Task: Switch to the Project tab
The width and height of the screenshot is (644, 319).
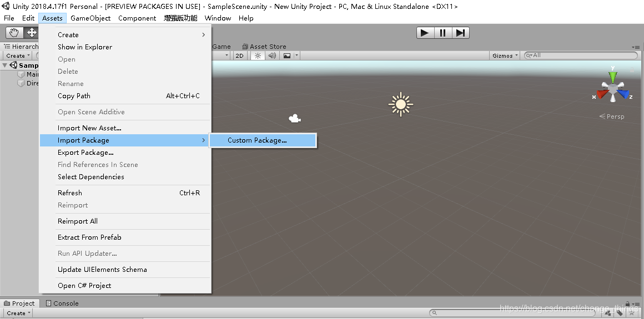Action: point(19,303)
